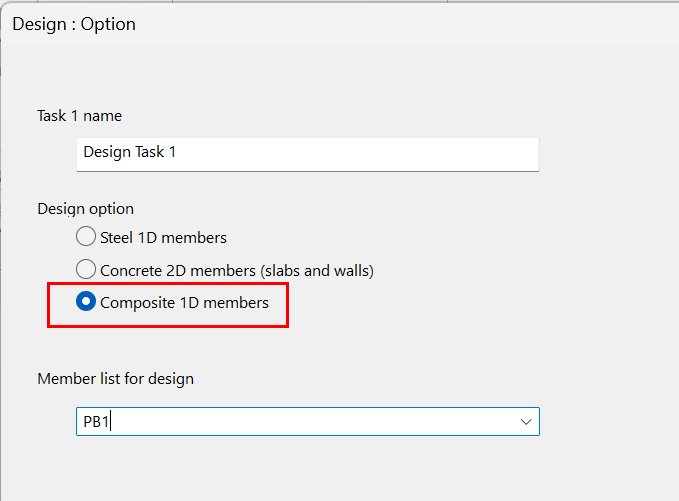Focus the Task 1 name input field
This screenshot has height=501, width=679.
(x=307, y=153)
